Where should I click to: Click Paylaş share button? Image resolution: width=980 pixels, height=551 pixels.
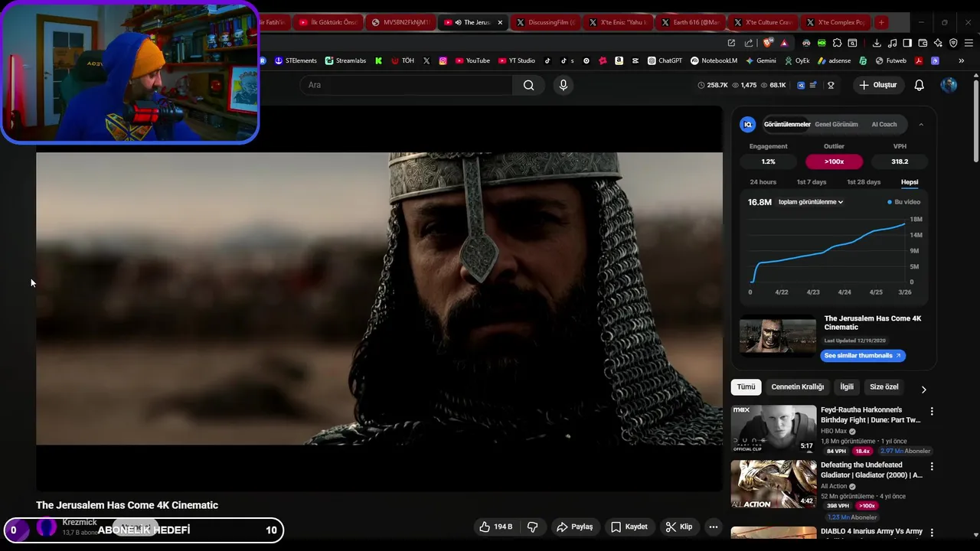pyautogui.click(x=575, y=527)
